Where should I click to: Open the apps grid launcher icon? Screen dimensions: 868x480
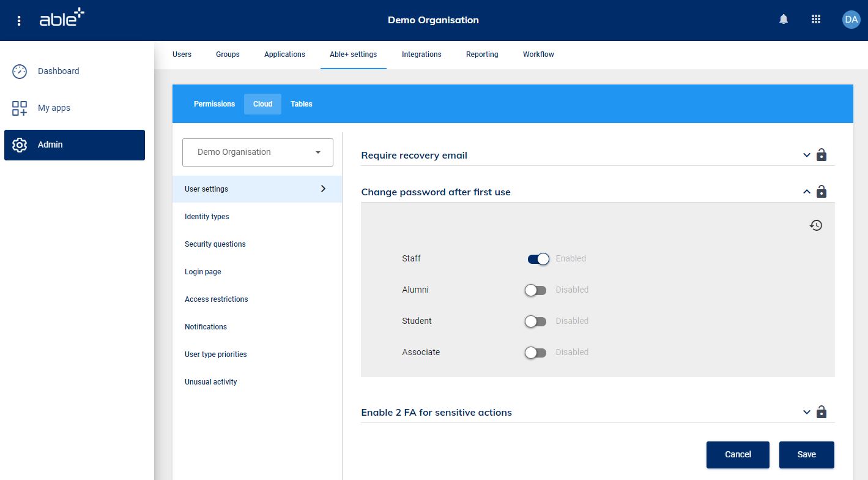[815, 20]
